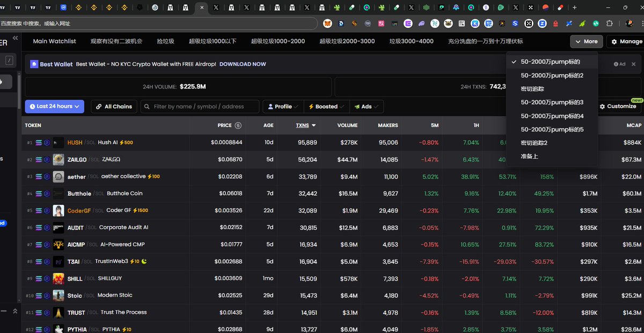Click the lightning 500 boost badge on HUSH
The image size is (644, 333).
126,143
